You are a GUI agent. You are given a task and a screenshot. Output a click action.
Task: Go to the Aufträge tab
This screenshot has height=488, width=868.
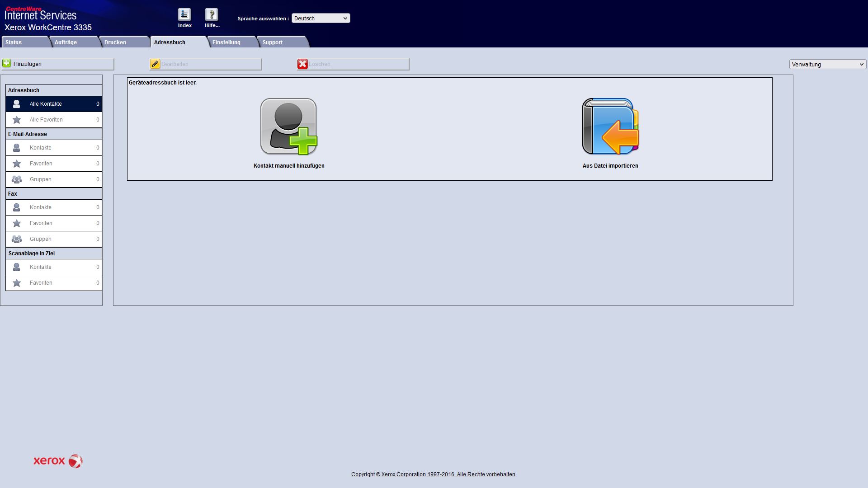pyautogui.click(x=66, y=42)
